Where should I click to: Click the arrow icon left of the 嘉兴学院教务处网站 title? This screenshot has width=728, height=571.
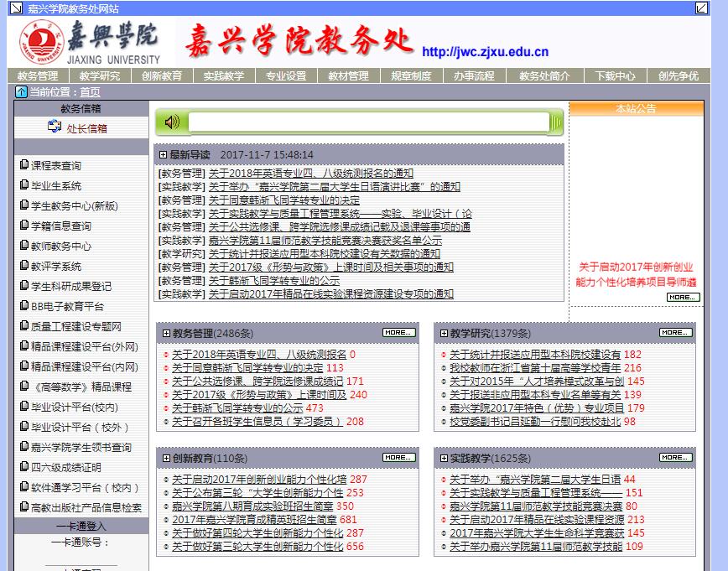[x=16, y=8]
